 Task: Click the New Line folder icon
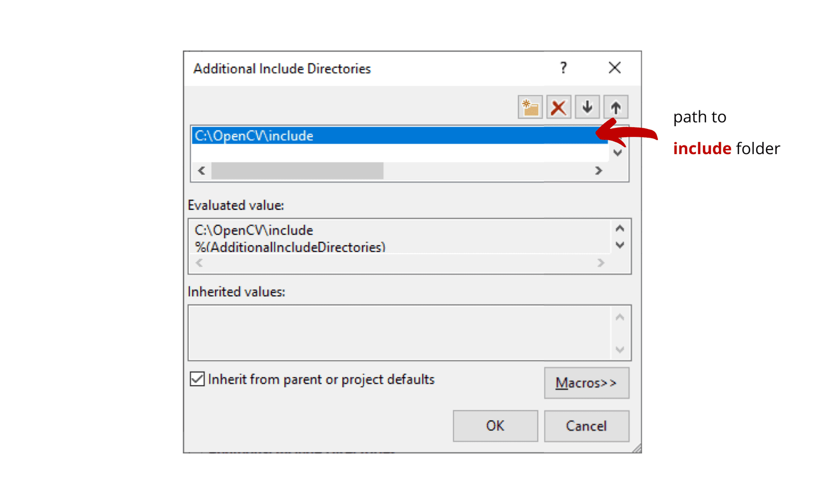(x=530, y=107)
